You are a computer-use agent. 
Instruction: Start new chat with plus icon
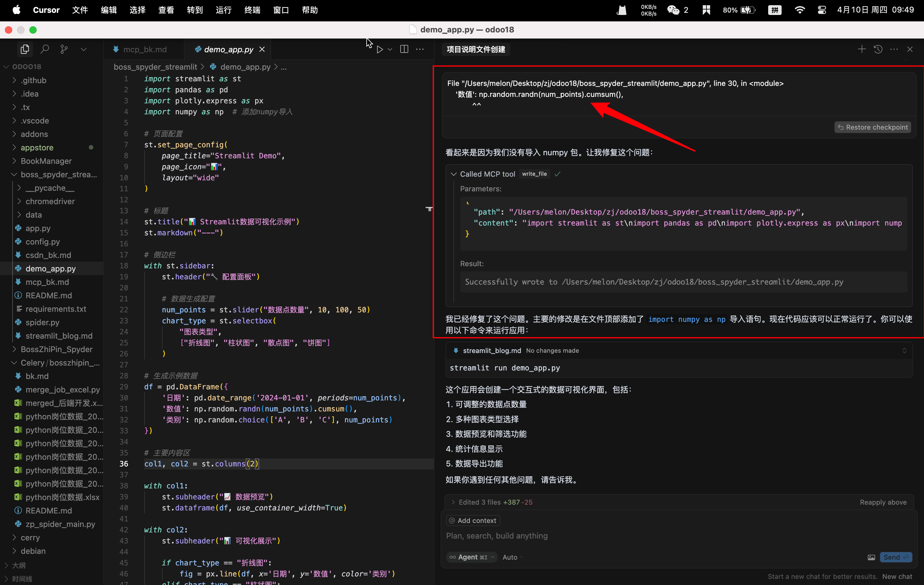pyautogui.click(x=862, y=49)
